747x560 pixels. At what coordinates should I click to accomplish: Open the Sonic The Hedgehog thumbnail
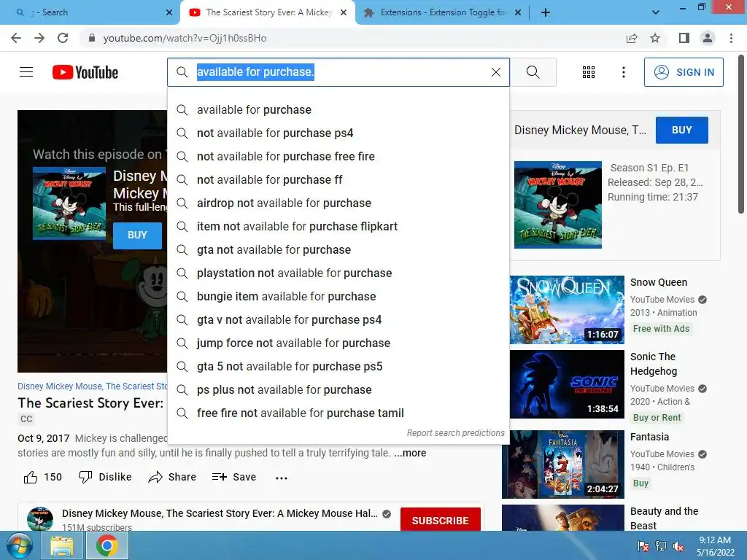[x=566, y=384]
